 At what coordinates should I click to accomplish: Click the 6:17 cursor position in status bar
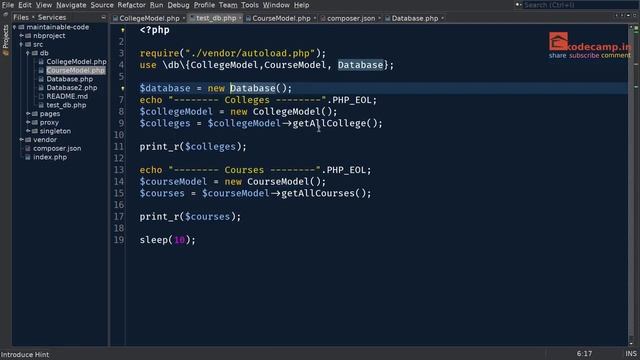[x=584, y=354]
